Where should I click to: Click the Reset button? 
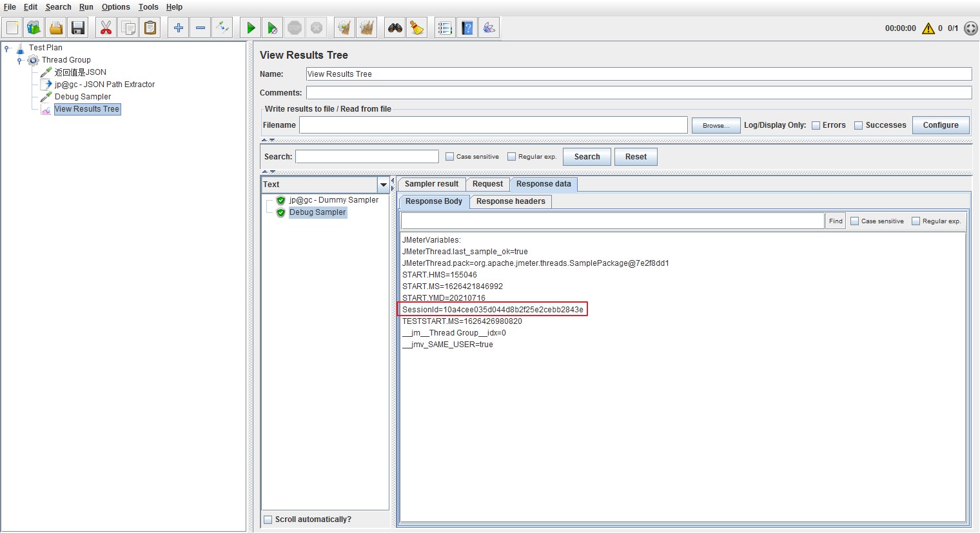coord(636,157)
